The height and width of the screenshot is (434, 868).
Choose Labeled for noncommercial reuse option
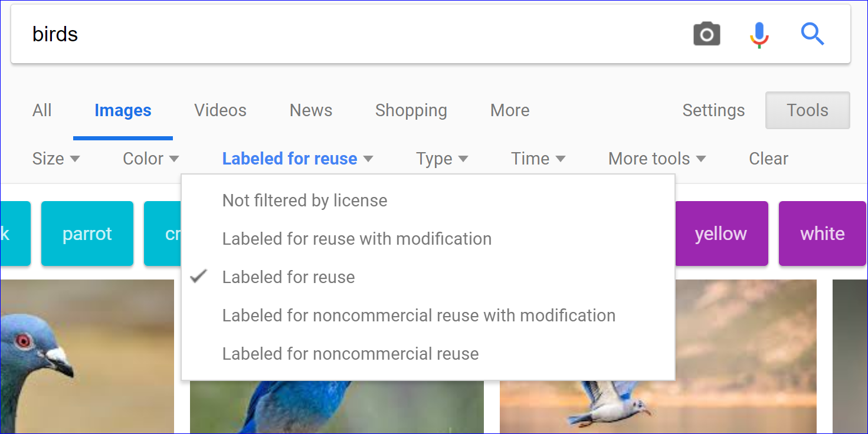point(350,354)
